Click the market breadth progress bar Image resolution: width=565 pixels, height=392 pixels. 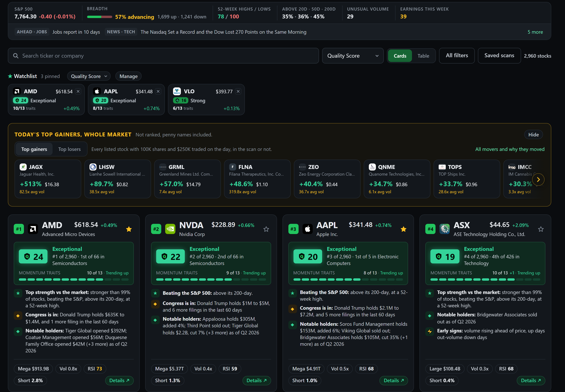point(100,17)
